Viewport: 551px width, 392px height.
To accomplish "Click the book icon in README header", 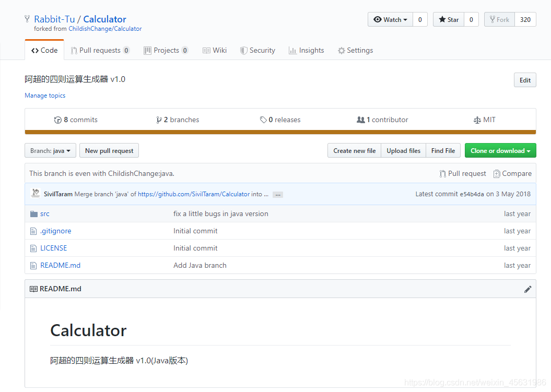I will (34, 289).
